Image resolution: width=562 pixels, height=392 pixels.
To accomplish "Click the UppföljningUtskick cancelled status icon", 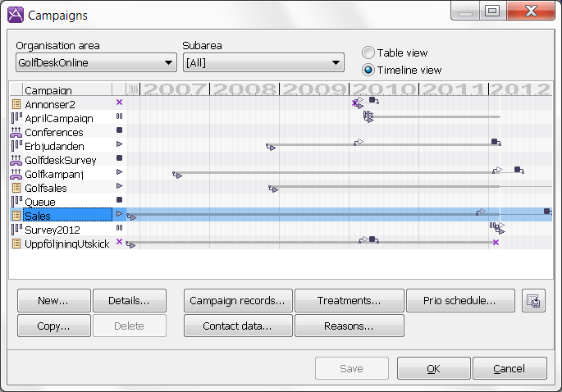I will (119, 241).
